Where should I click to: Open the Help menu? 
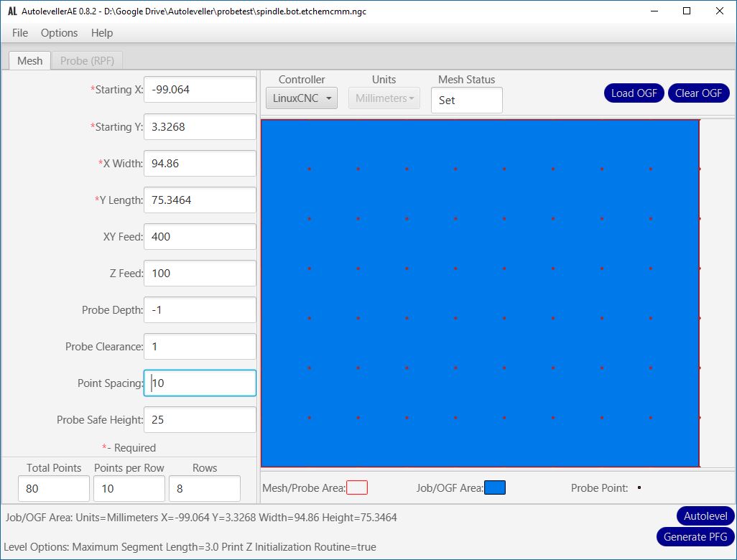[x=102, y=33]
